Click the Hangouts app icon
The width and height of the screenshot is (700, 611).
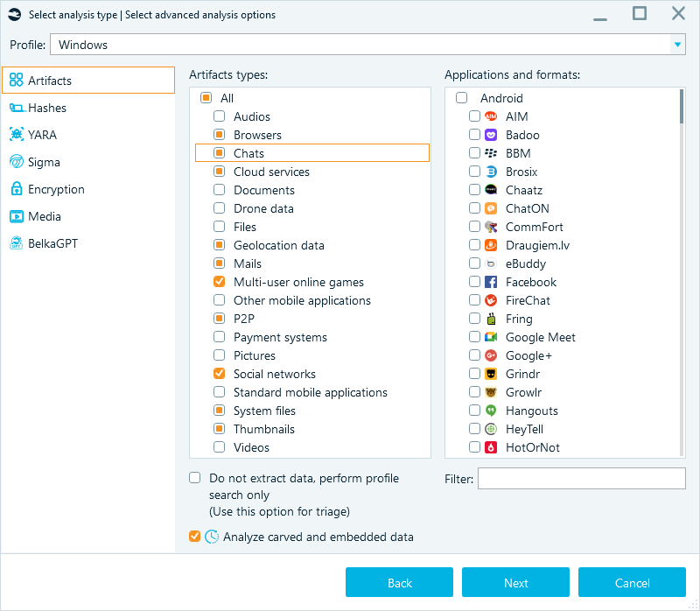489,411
